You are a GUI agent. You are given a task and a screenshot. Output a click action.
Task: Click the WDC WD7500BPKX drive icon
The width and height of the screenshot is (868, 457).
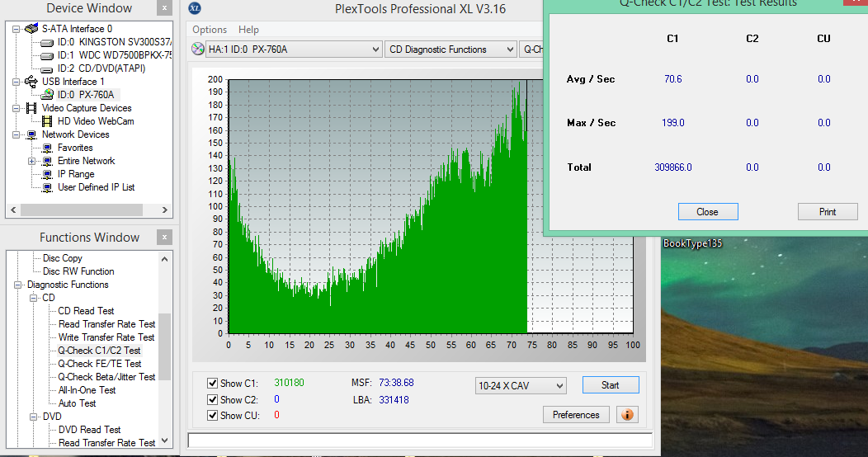47,55
